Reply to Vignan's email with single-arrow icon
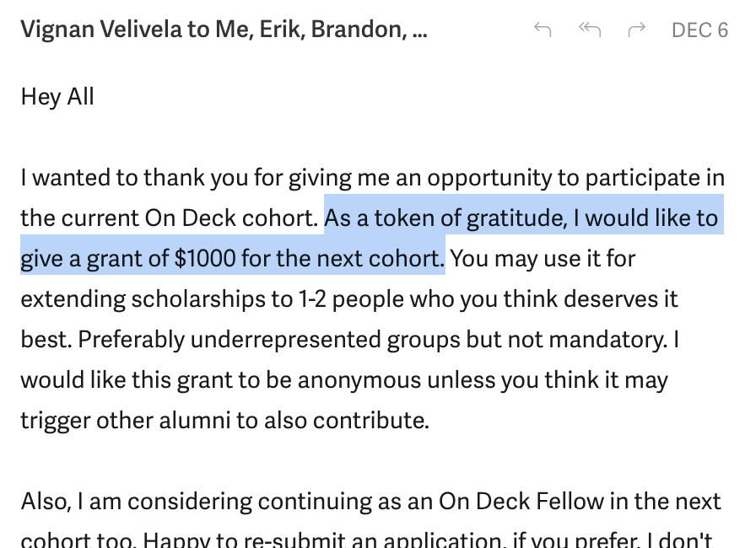The height and width of the screenshot is (548, 756). tap(543, 30)
